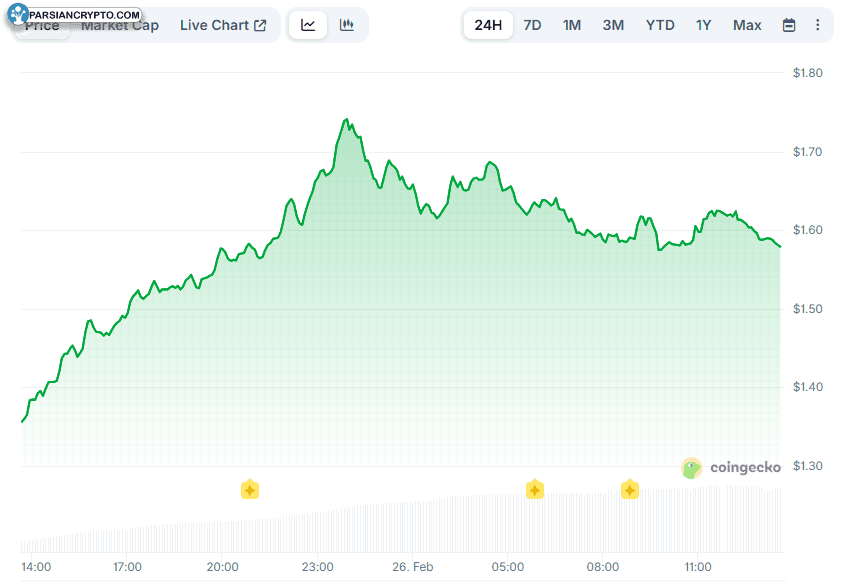The height and width of the screenshot is (582, 845).
Task: Open the calendar date range picker
Action: coord(789,25)
